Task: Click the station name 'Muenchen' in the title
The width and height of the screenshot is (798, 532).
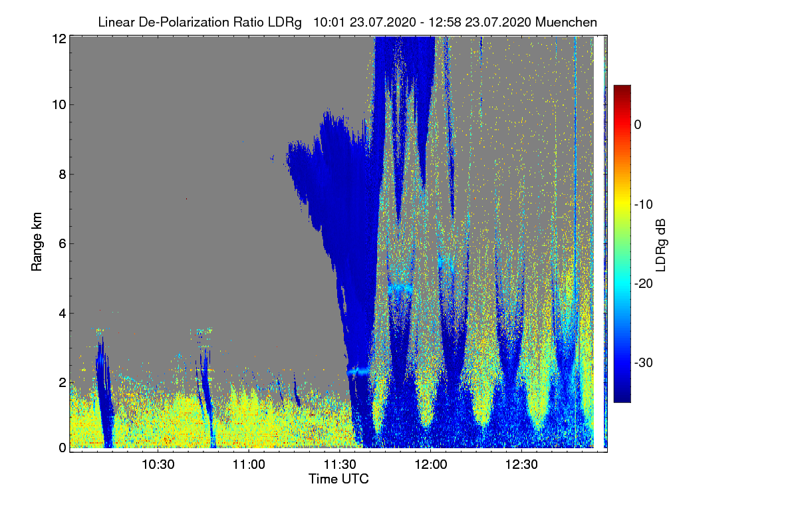Action: 567,22
